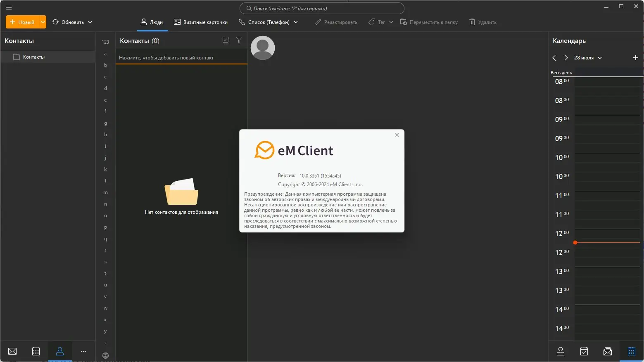Refresh contacts using Обновить

[x=68, y=22]
